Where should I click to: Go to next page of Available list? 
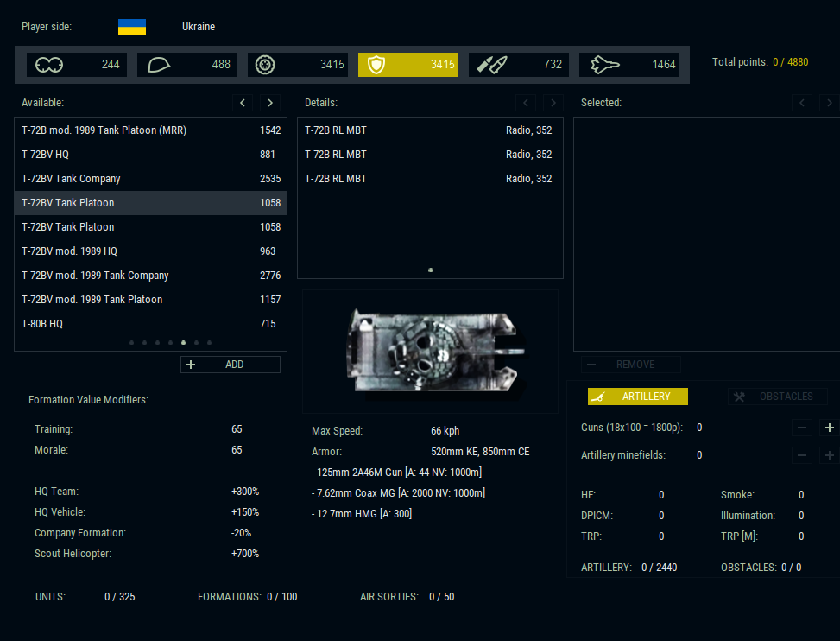[270, 103]
